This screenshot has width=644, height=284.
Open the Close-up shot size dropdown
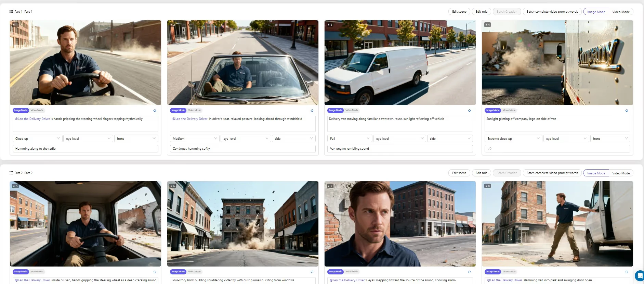[37, 139]
